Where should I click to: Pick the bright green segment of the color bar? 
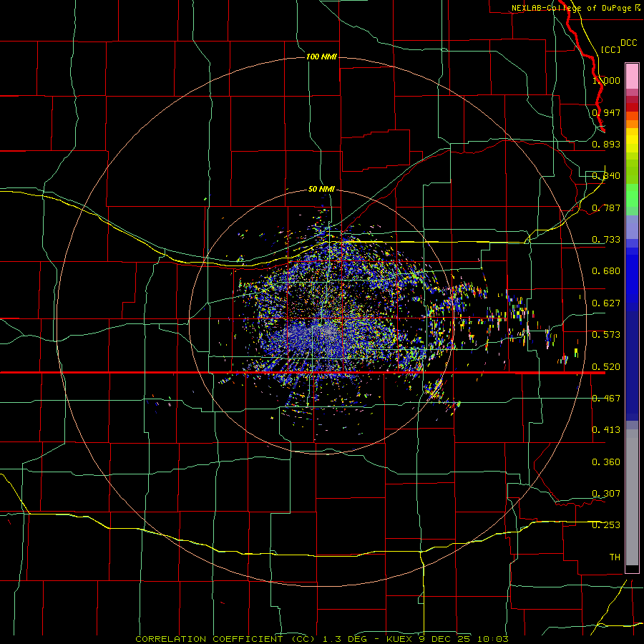point(632,195)
